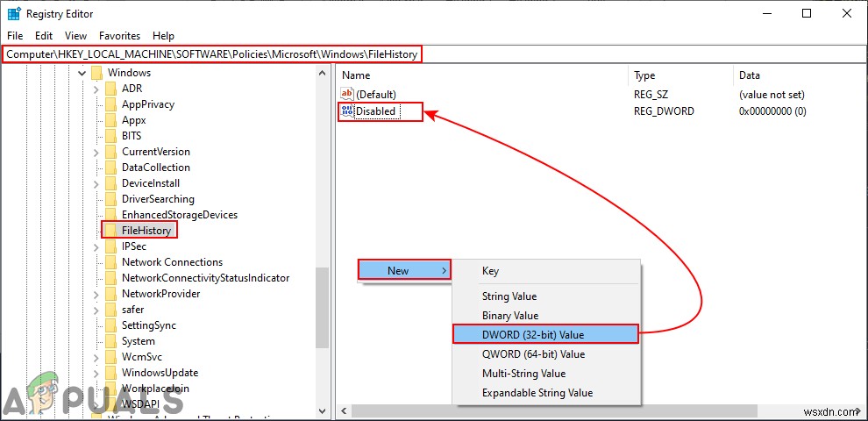
Task: Select the SettingSync folder icon
Action: pyautogui.click(x=111, y=325)
